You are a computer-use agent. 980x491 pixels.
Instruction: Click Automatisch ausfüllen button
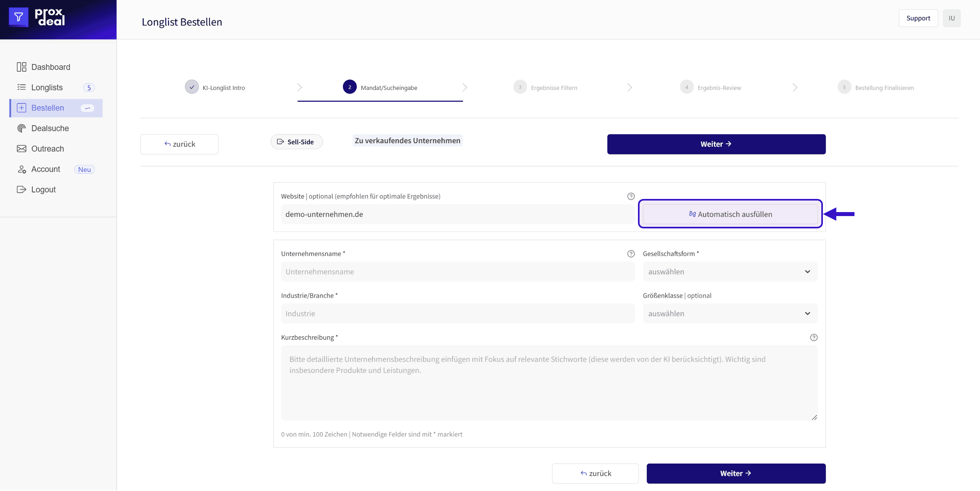tap(730, 214)
